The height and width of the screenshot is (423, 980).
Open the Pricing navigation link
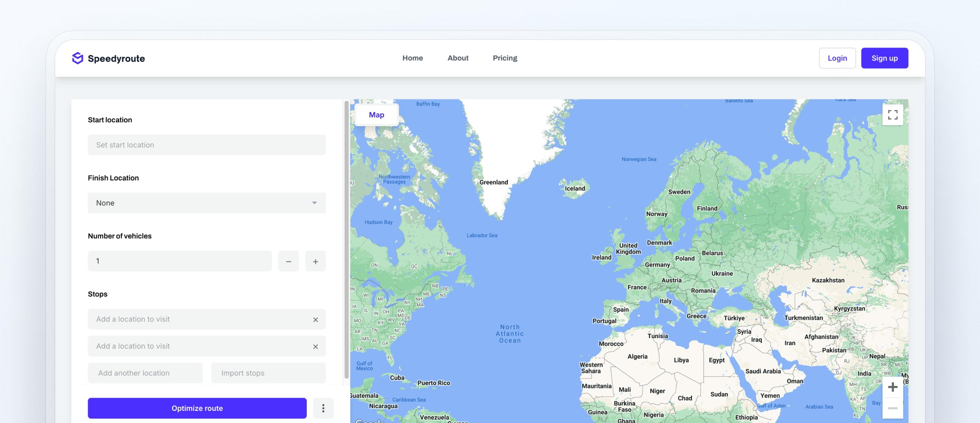[505, 58]
